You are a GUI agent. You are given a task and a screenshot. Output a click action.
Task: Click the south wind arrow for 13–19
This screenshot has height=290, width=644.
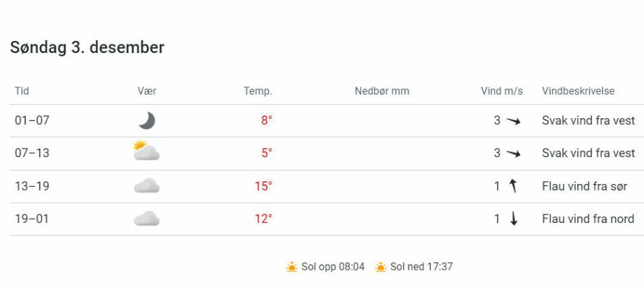click(x=513, y=187)
